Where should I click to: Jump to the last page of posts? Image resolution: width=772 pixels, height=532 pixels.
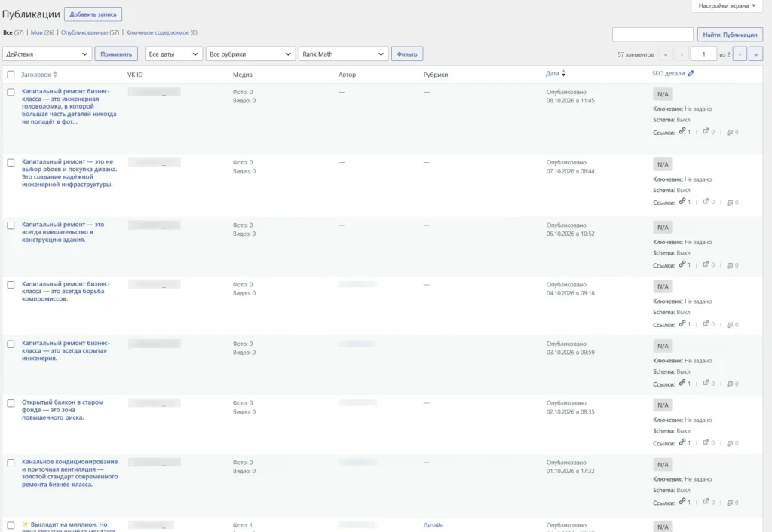755,54
